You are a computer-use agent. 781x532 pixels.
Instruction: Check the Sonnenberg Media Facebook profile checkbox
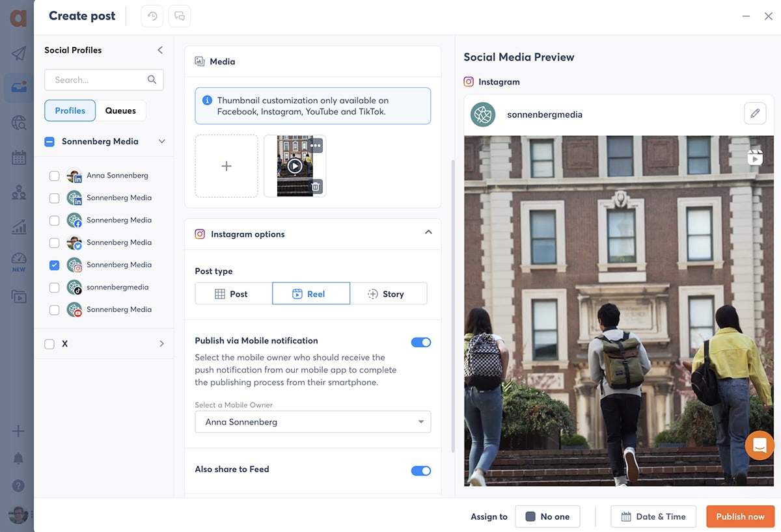point(55,220)
